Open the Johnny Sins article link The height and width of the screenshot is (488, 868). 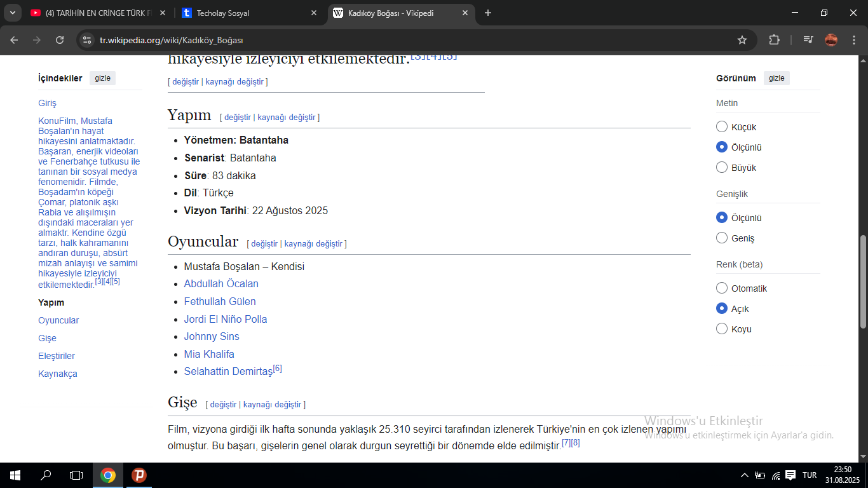tap(212, 336)
